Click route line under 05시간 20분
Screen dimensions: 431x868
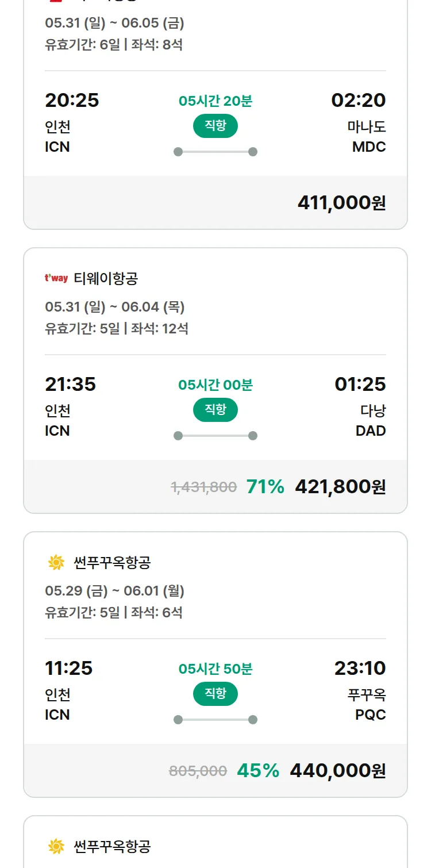tap(215, 152)
